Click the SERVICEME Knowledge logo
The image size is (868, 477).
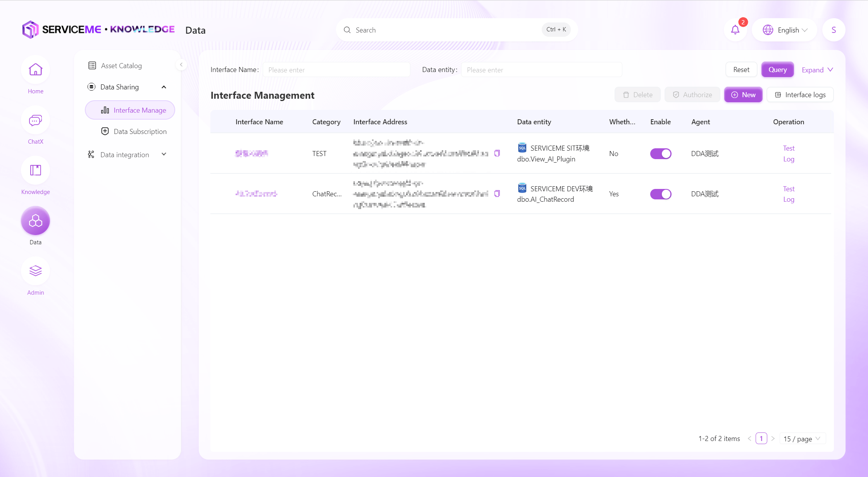tap(98, 29)
